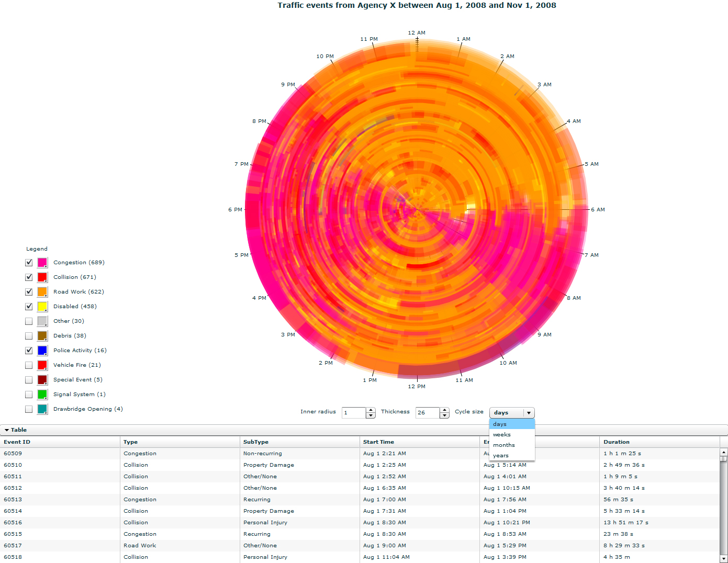Sort table by Duration column header
This screenshot has width=728, height=563.
tap(617, 442)
